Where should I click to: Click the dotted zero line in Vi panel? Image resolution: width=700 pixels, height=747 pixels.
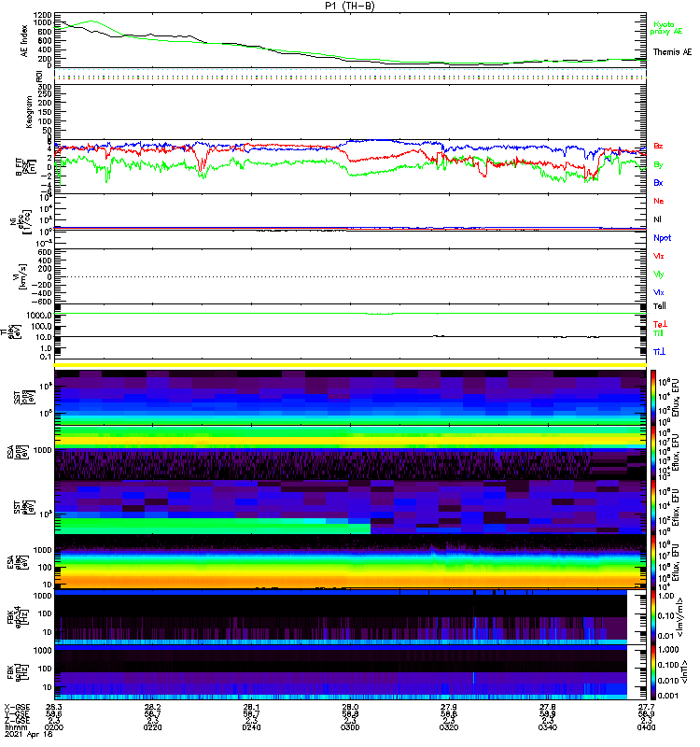click(350, 276)
